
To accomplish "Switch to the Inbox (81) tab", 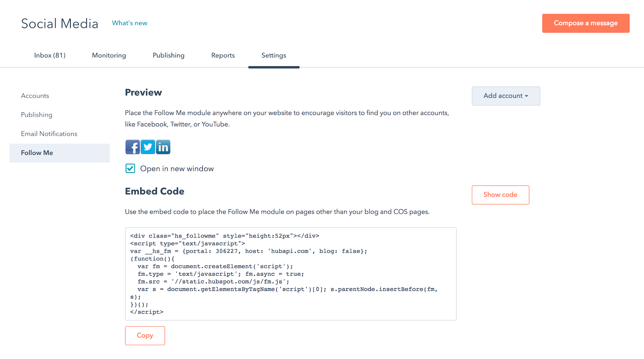I will click(50, 56).
